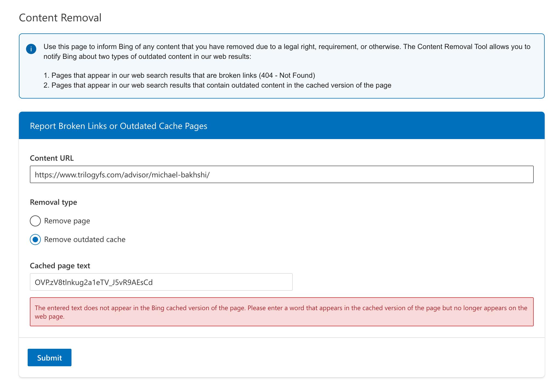
Task: Click the Cached page text label
Action: tap(60, 266)
